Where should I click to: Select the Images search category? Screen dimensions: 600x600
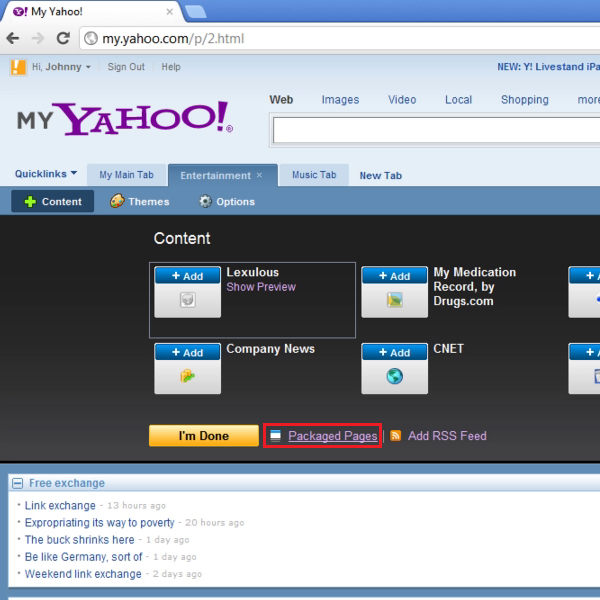[x=340, y=99]
